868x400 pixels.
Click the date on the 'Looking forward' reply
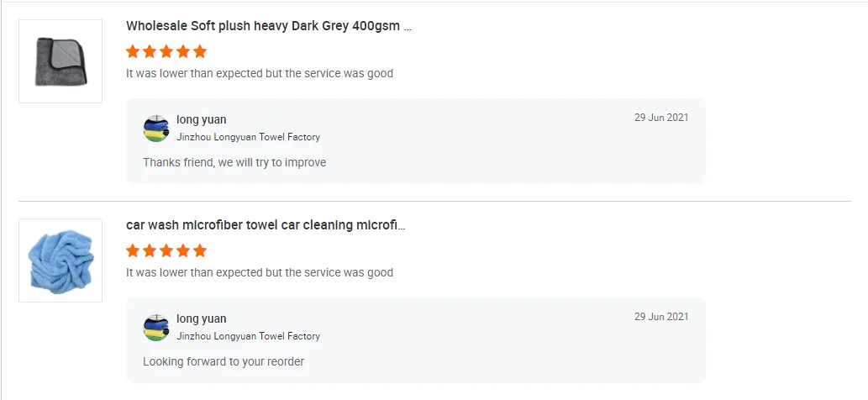tap(661, 317)
